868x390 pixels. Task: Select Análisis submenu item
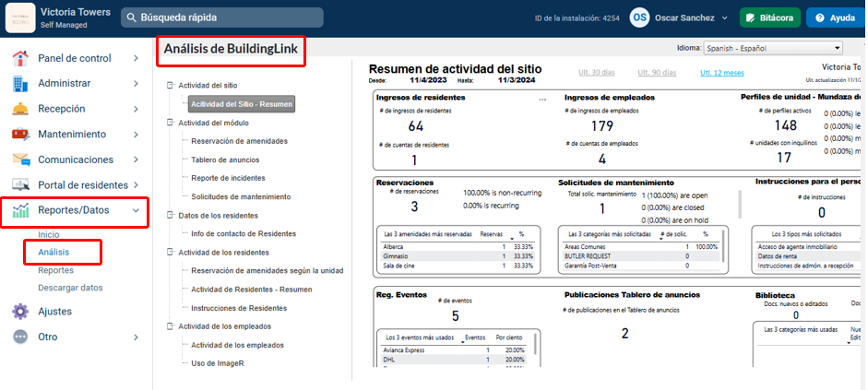pos(54,253)
